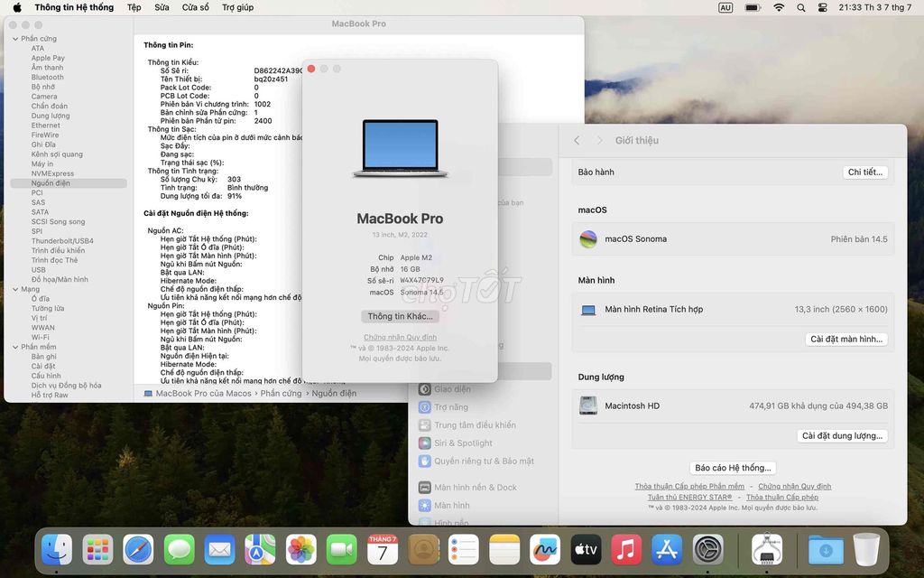Open Thỏa thuận Cấp phép Phần mềm link

688,487
